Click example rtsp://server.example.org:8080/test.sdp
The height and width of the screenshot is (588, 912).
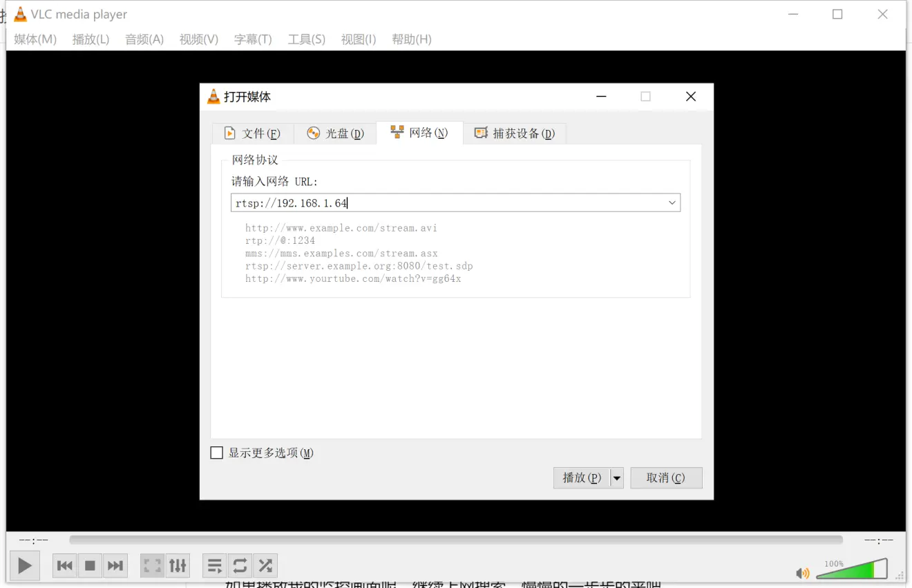(x=359, y=266)
